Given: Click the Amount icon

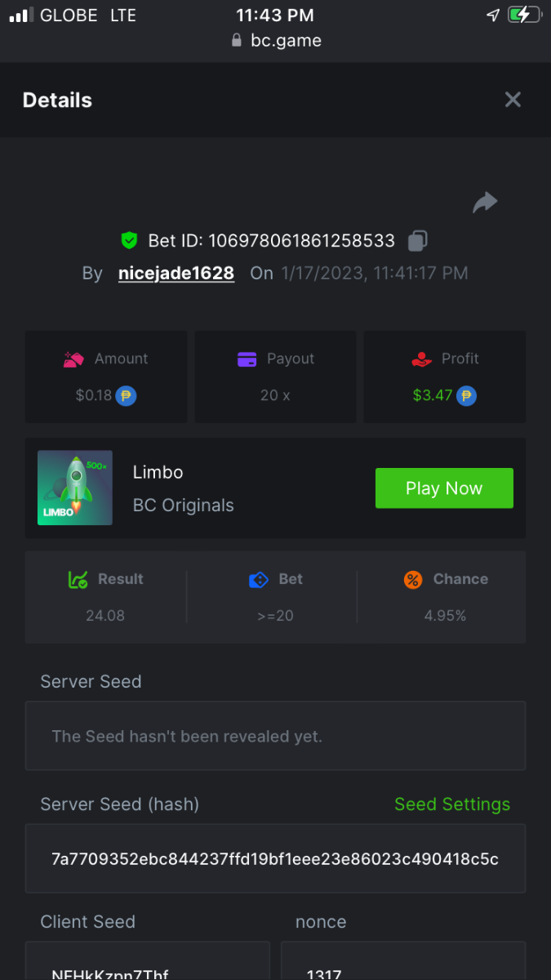Looking at the screenshot, I should [x=74, y=359].
